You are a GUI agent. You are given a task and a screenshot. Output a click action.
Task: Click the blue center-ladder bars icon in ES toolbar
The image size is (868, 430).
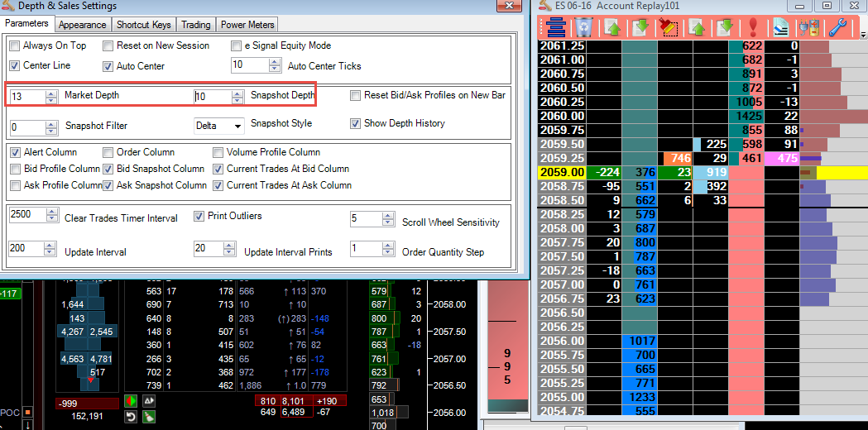pos(554,27)
